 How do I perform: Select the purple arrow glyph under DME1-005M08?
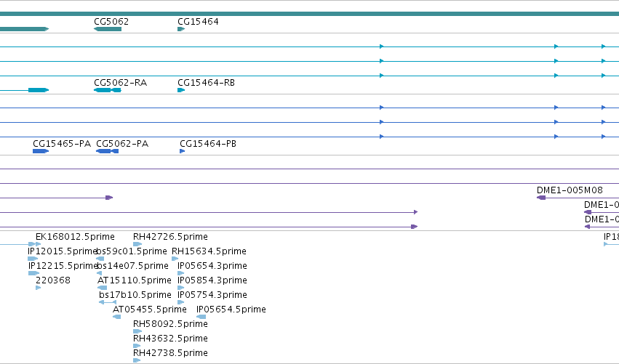point(541,198)
